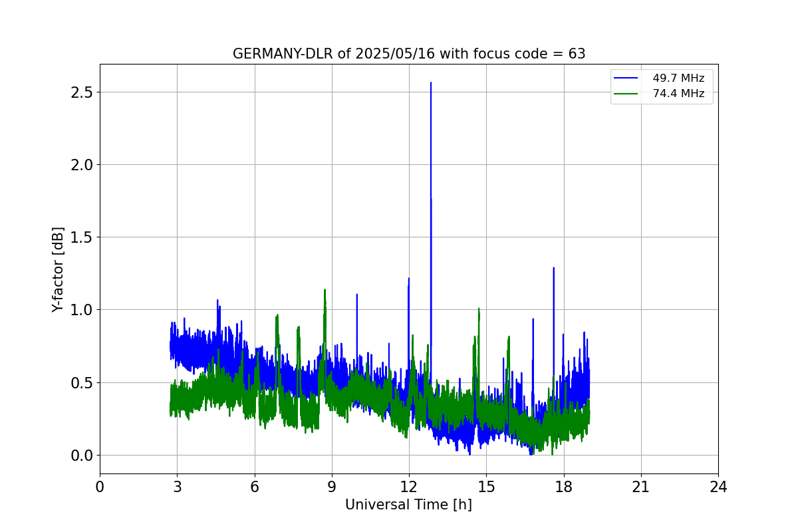Click the x-axis tick label 21

(x=641, y=487)
